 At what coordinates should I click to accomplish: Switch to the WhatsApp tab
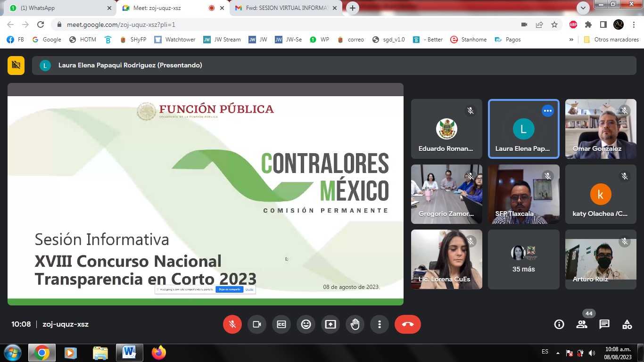(60, 8)
